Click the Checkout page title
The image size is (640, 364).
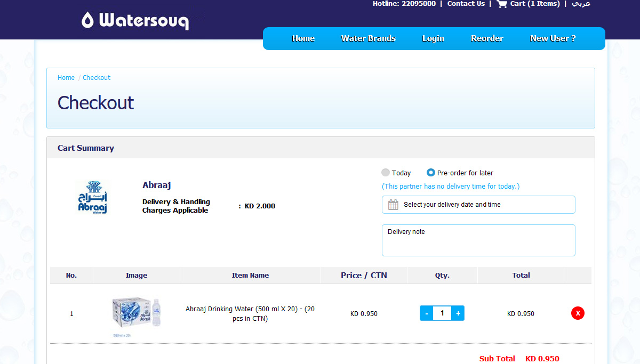[96, 103]
